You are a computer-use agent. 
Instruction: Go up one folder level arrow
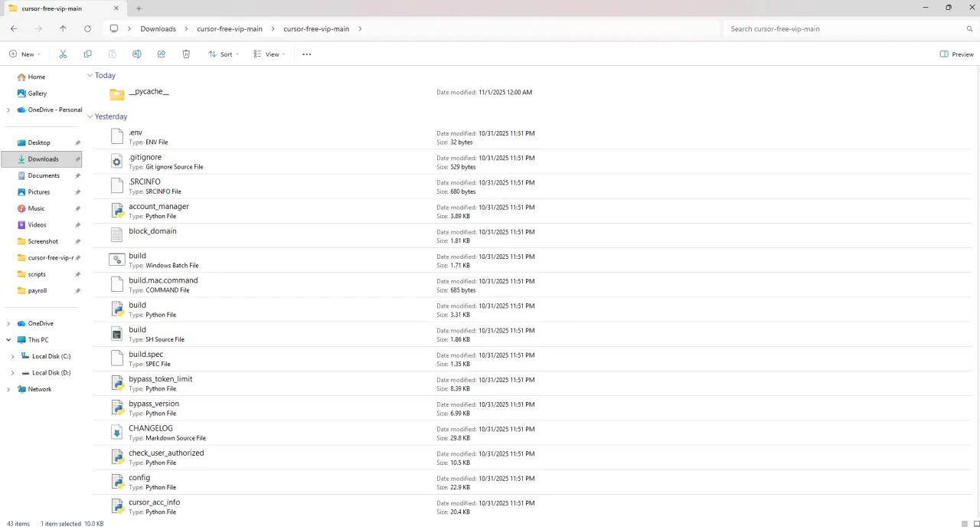[x=63, y=29]
